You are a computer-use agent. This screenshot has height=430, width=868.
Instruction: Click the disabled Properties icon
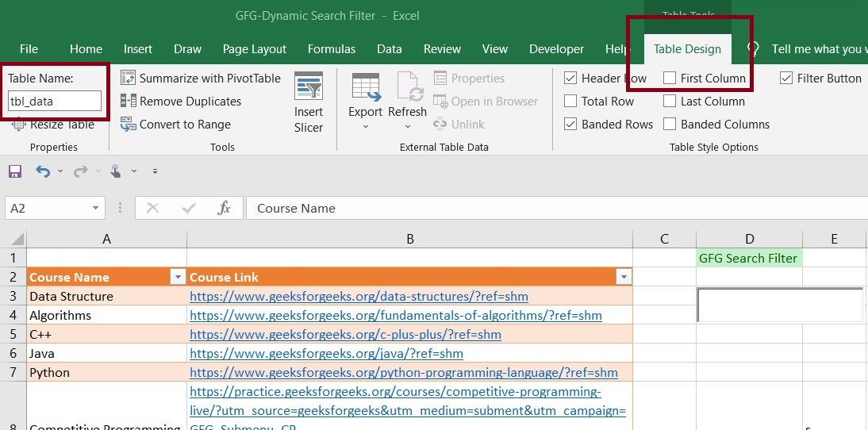(440, 78)
